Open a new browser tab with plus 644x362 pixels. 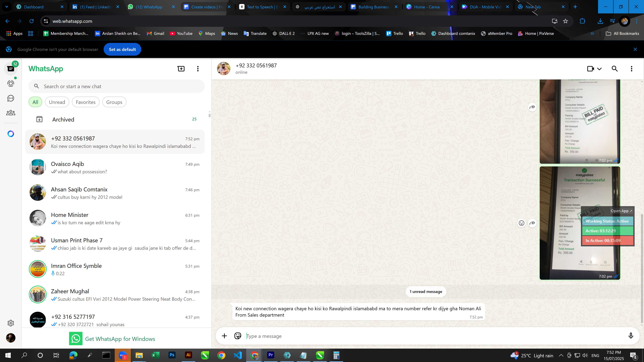click(575, 7)
